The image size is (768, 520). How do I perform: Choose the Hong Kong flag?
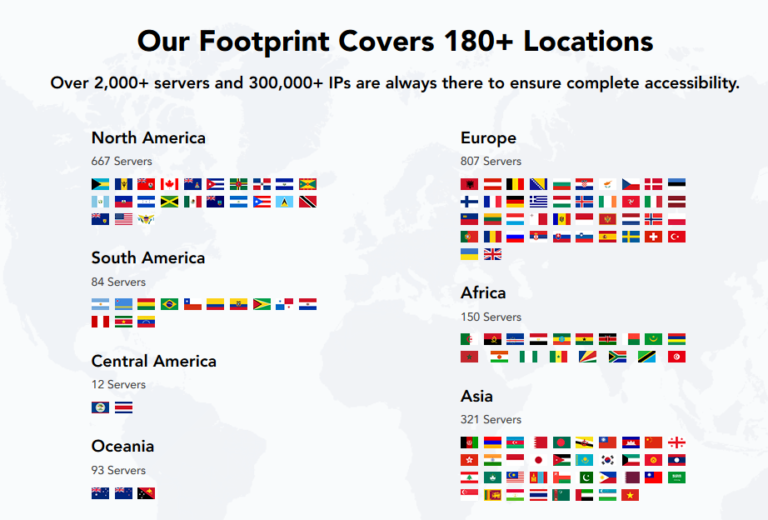click(469, 460)
